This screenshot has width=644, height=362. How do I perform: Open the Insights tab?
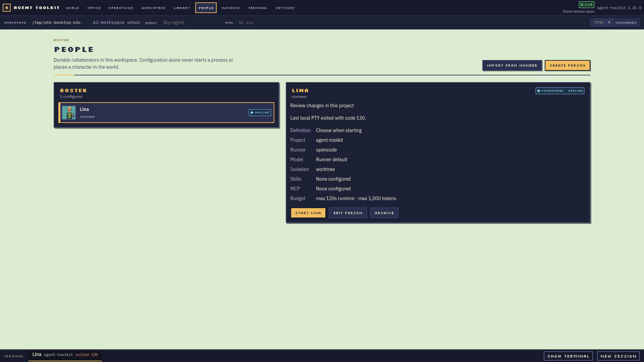coord(231,8)
